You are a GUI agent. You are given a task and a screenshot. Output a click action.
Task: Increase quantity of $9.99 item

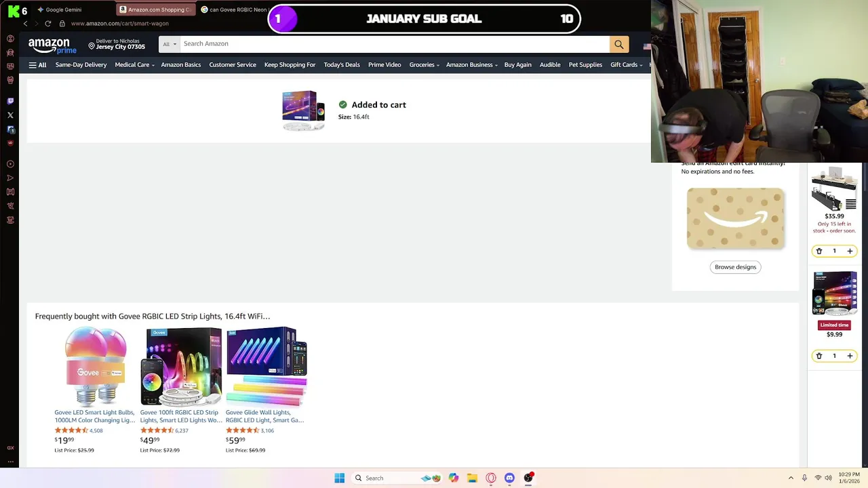(x=850, y=356)
